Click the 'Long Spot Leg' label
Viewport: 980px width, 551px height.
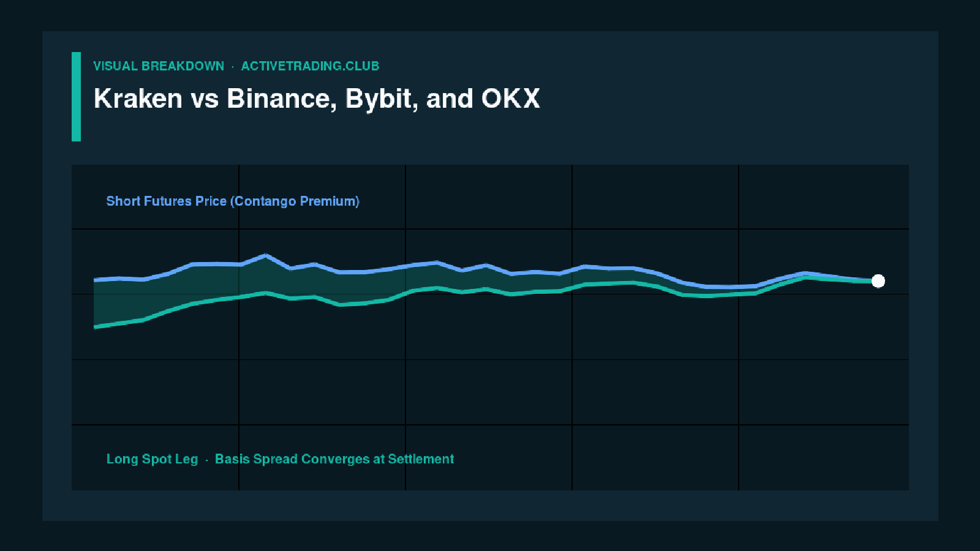(x=152, y=459)
